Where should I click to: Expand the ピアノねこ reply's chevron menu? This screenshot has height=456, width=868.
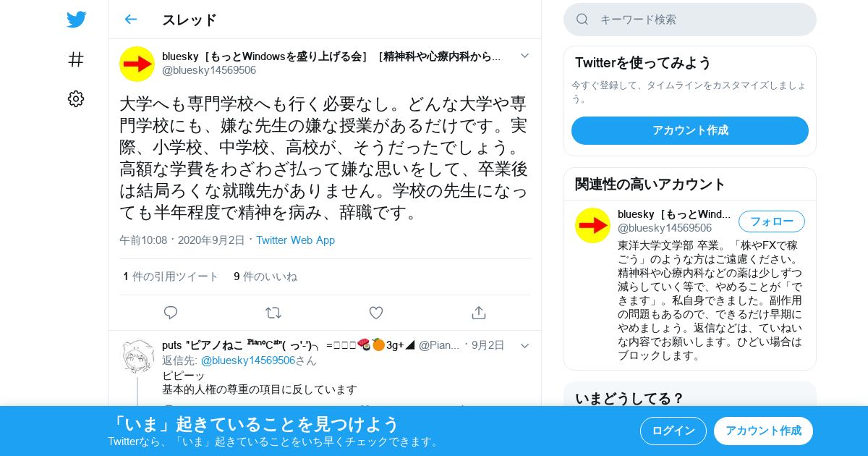click(x=524, y=346)
